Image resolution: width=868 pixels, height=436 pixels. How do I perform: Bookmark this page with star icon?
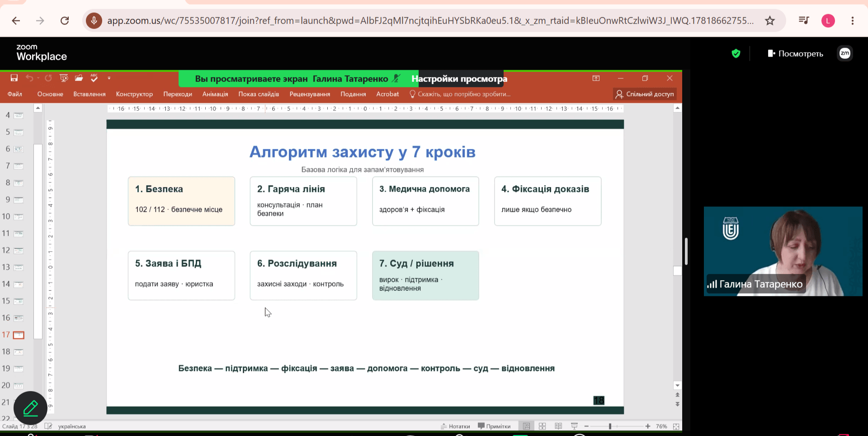[770, 21]
